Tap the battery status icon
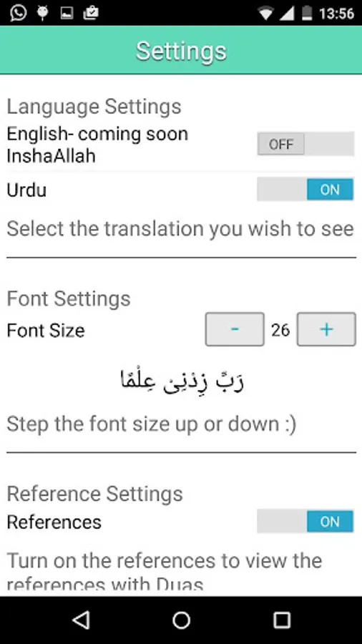Screen dimensions: 362x644 (307, 13)
